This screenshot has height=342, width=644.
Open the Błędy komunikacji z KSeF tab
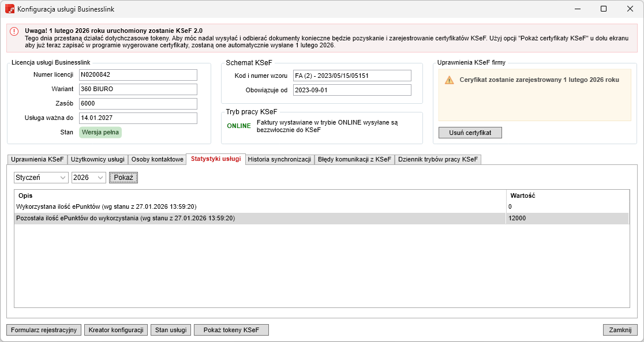[x=354, y=159]
